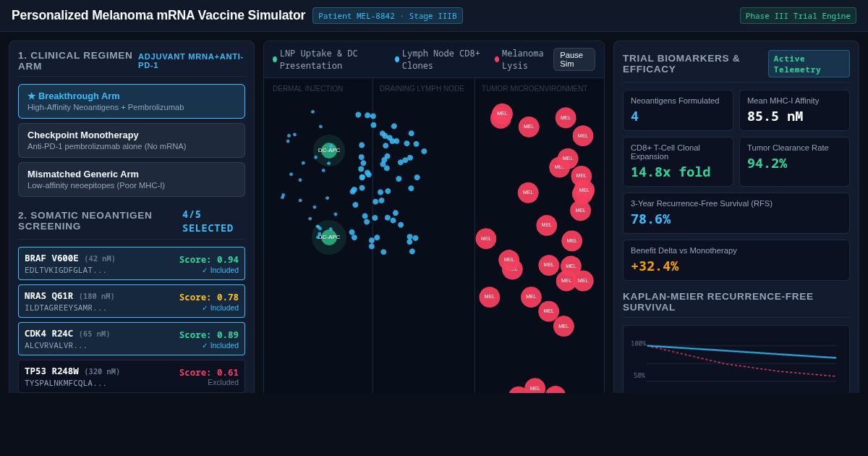Image resolution: width=868 pixels, height=456 pixels.
Task: Toggle the NRAS Q61R neoantigen row
Action: [132, 301]
